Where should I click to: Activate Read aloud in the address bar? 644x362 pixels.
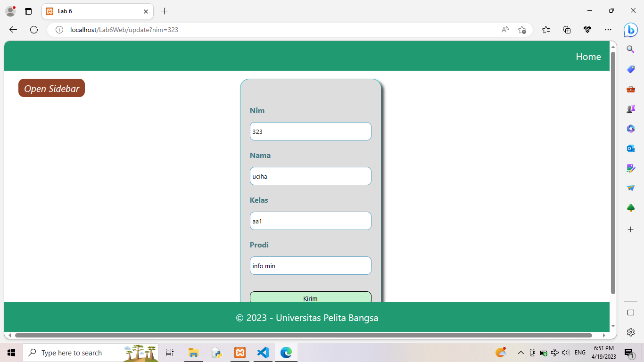point(504,29)
